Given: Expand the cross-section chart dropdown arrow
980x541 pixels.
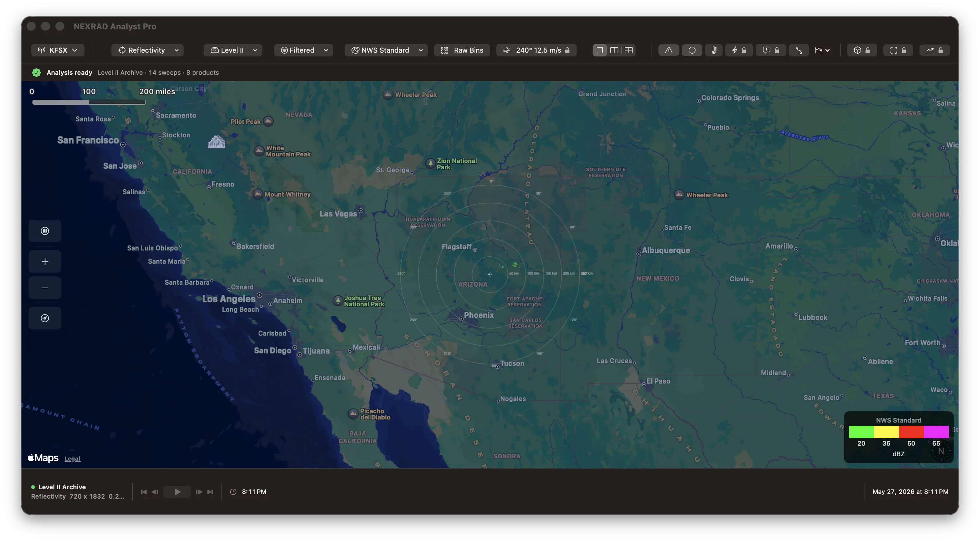Looking at the screenshot, I should point(827,50).
